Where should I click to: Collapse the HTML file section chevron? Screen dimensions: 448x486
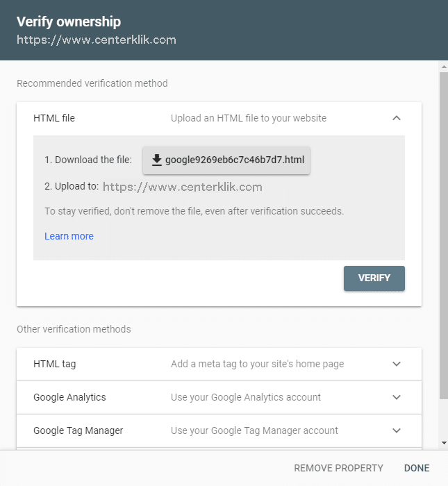click(397, 118)
